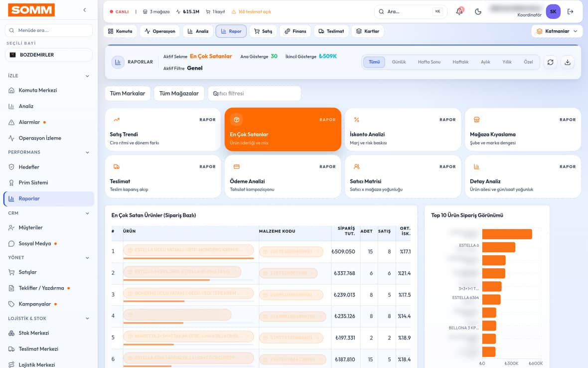Collapse the PERFORMANS sidebar section
The height and width of the screenshot is (368, 588).
(x=87, y=152)
